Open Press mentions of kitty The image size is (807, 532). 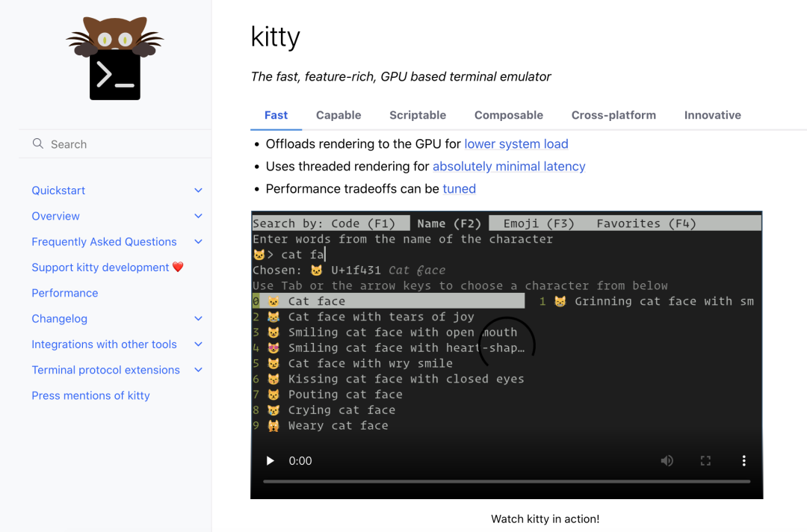coord(90,396)
